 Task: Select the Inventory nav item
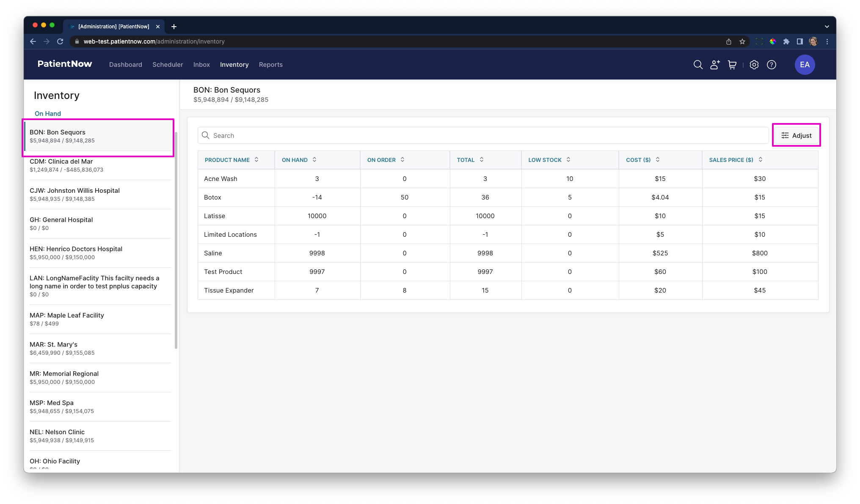[234, 65]
